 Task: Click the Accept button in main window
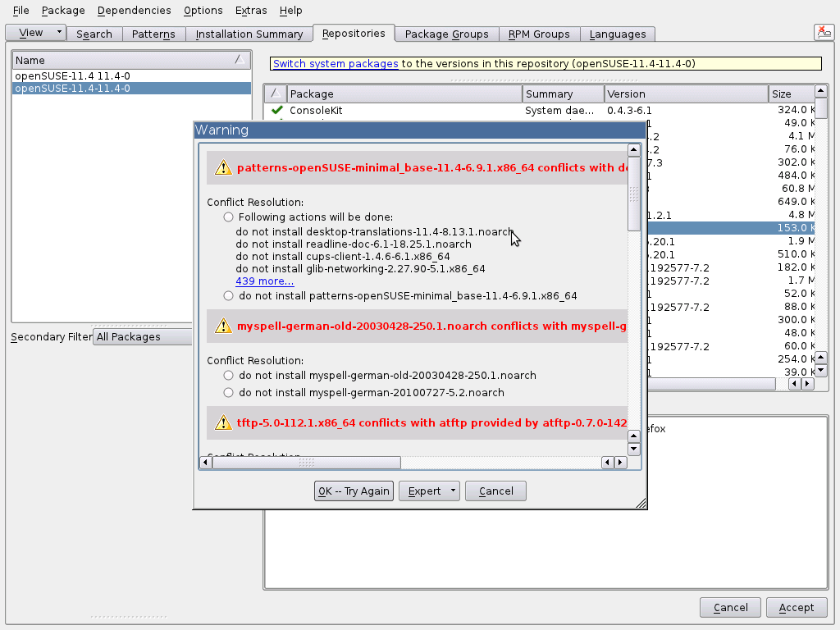tap(796, 608)
